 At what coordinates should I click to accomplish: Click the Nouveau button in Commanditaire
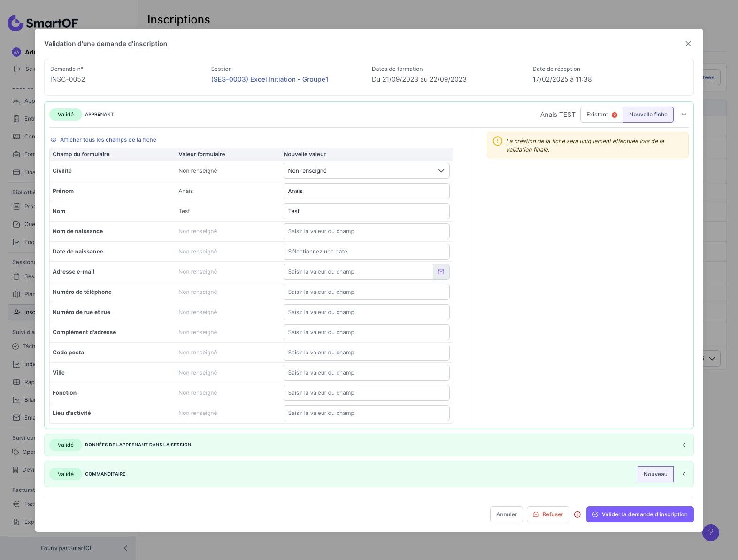click(655, 474)
